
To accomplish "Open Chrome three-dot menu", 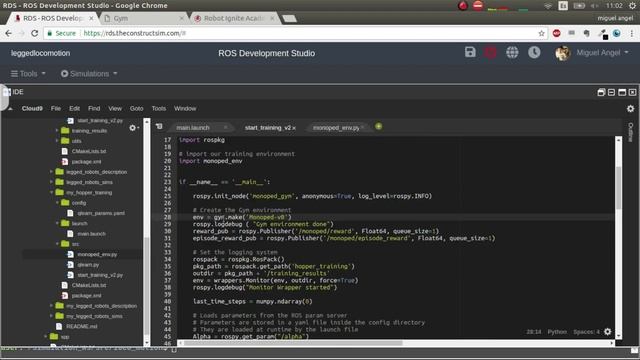I will 631,33.
